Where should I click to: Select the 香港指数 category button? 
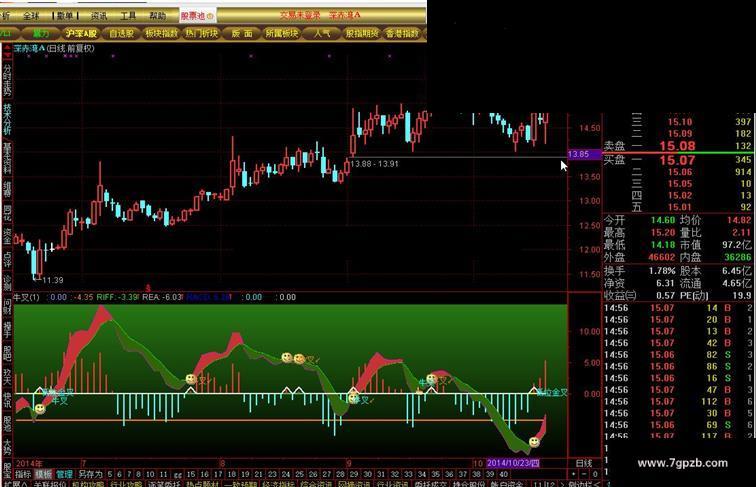coord(403,33)
